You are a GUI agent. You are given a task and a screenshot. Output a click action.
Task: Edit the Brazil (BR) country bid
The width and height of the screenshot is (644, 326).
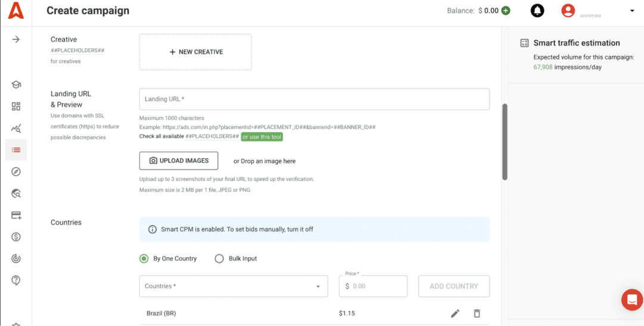(455, 313)
